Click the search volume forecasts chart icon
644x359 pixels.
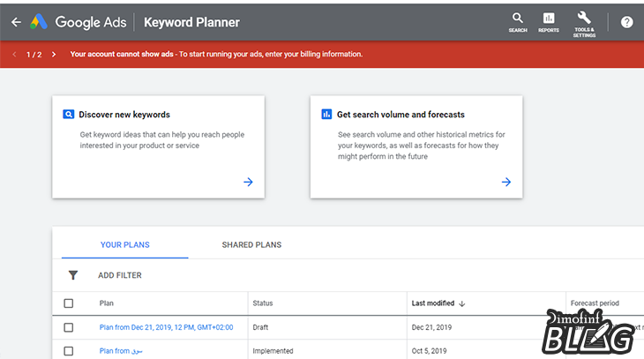click(x=326, y=114)
